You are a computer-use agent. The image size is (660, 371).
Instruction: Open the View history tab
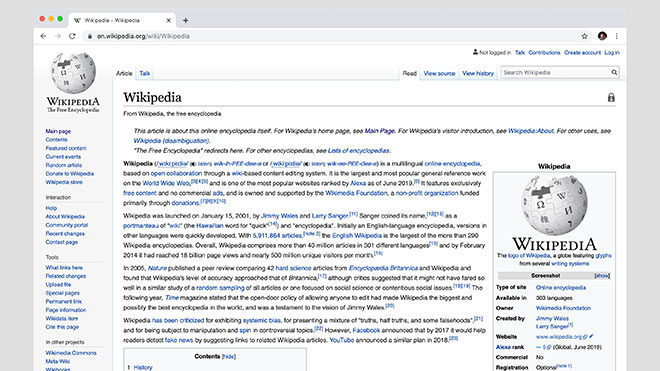point(478,73)
